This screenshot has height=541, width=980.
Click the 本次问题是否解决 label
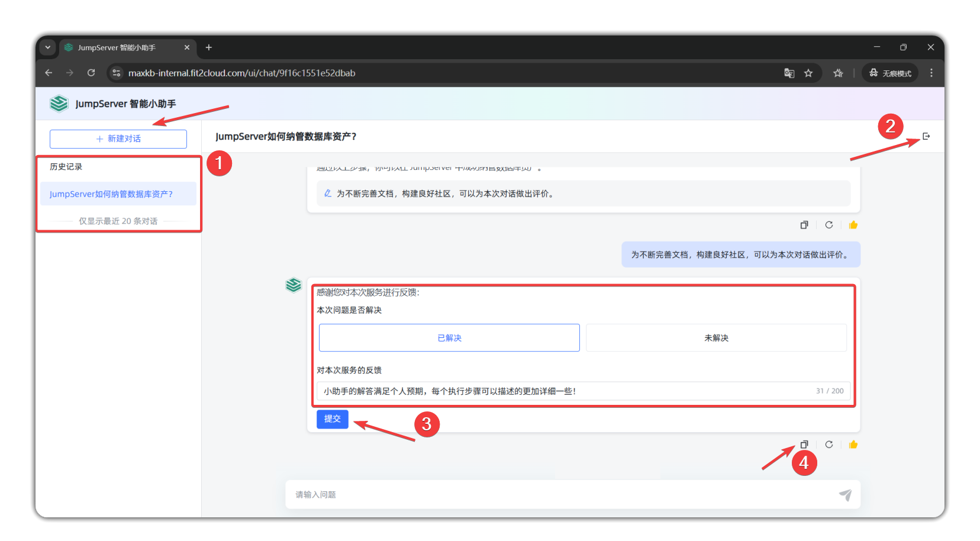(349, 310)
